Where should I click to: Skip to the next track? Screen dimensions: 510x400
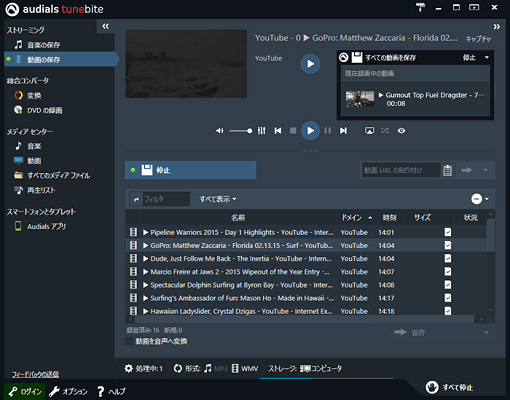tap(343, 131)
